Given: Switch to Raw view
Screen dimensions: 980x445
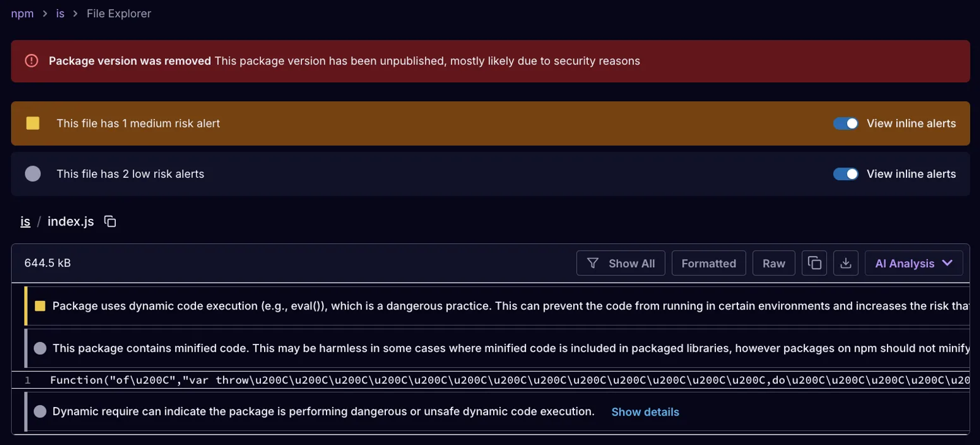Looking at the screenshot, I should [774, 263].
